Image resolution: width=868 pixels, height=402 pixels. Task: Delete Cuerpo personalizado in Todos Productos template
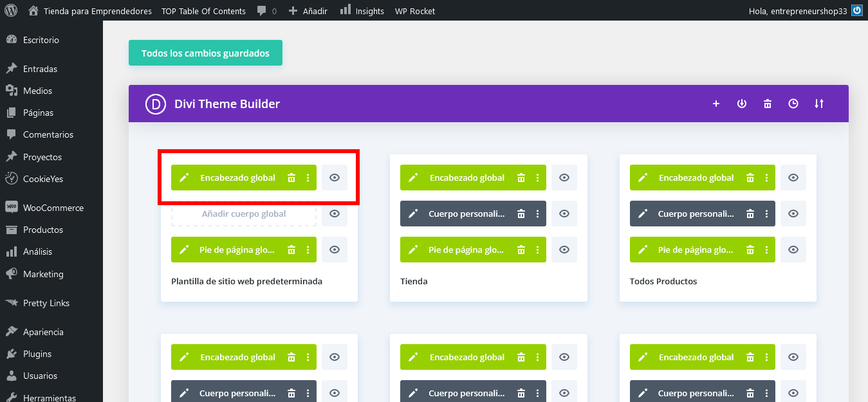point(750,214)
